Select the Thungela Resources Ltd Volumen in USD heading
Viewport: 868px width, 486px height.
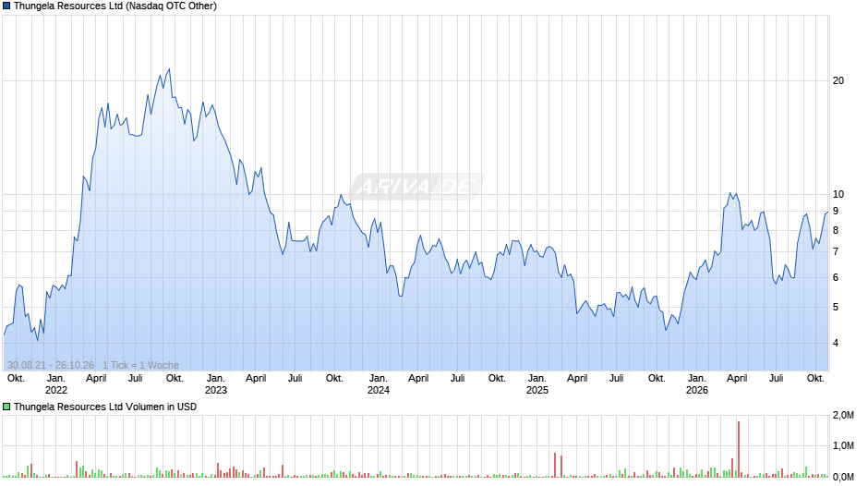105,407
